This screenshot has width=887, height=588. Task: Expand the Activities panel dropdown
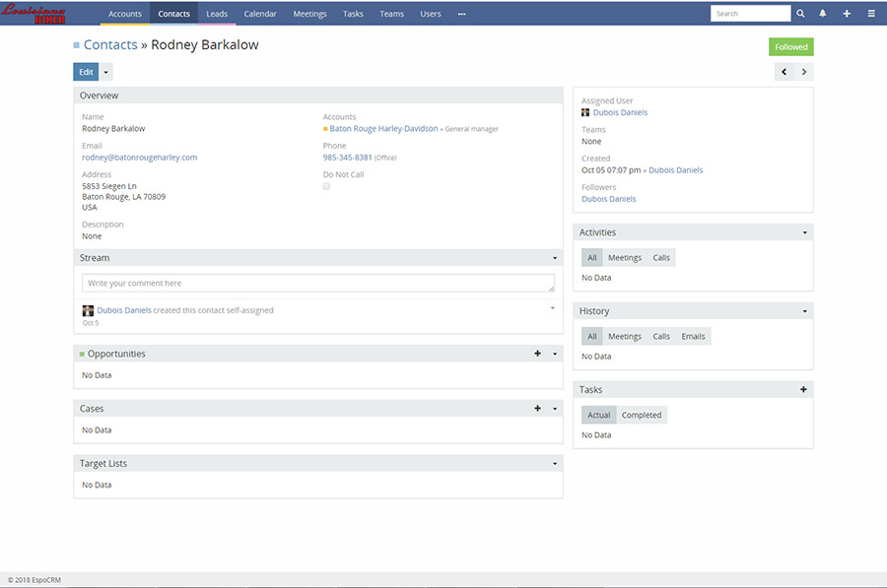pos(804,232)
